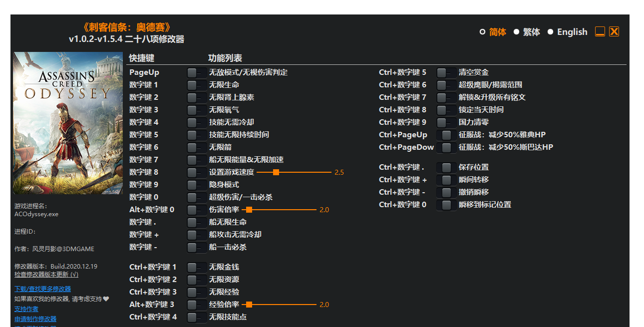The height and width of the screenshot is (327, 644).
Task: Enable 锁定当天时间 toggle
Action: click(x=446, y=110)
